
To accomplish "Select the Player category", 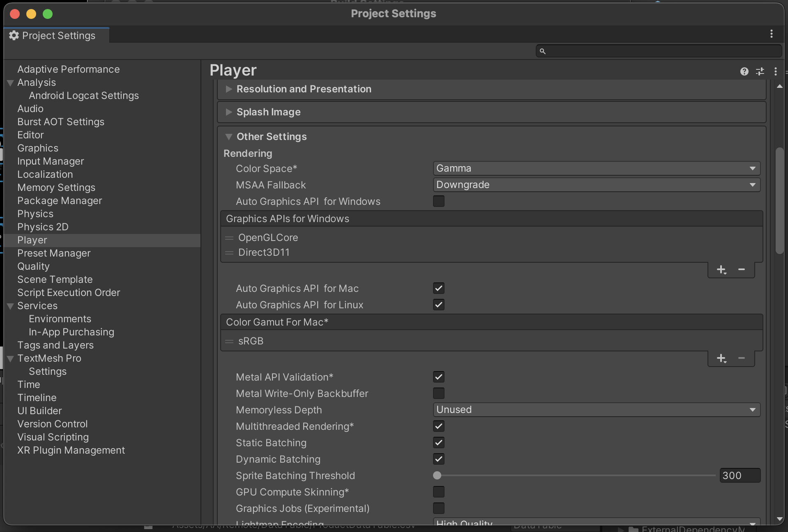I will click(102, 240).
